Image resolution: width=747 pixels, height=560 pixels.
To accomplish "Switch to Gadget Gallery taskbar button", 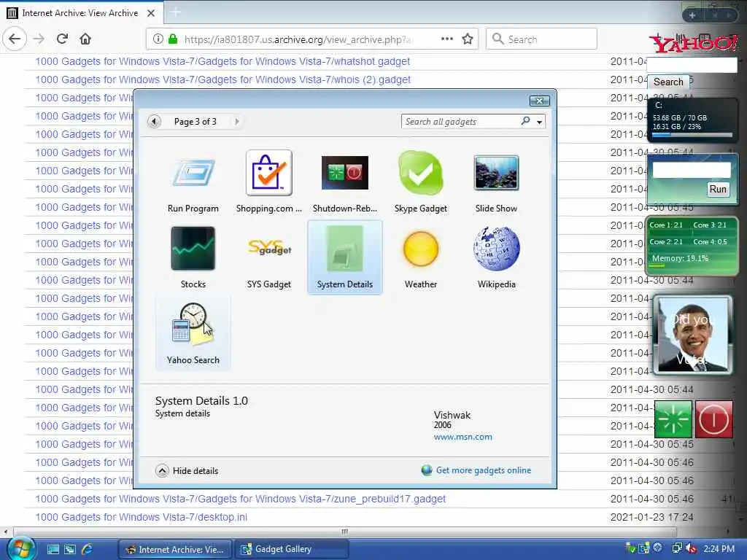I will coord(291,549).
